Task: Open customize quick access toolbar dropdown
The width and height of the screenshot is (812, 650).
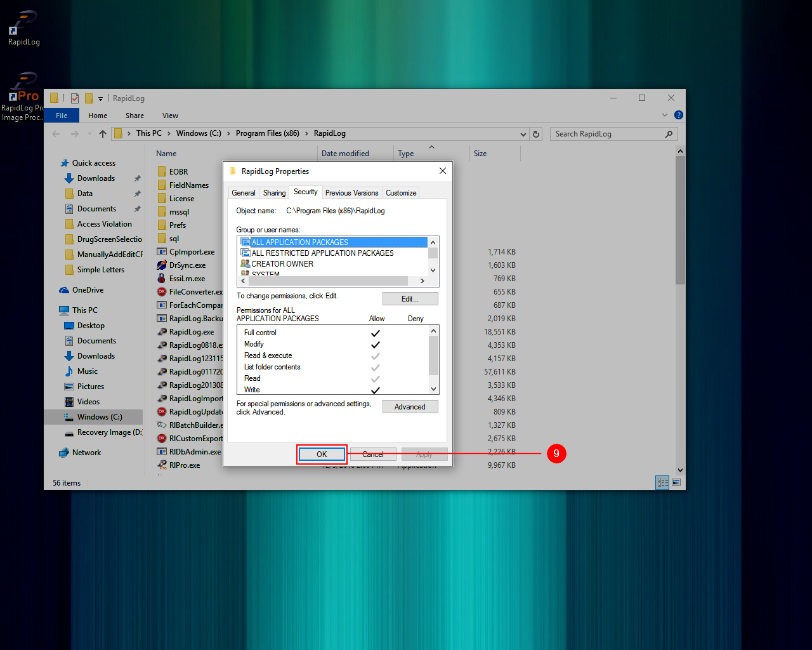Action: coord(100,99)
